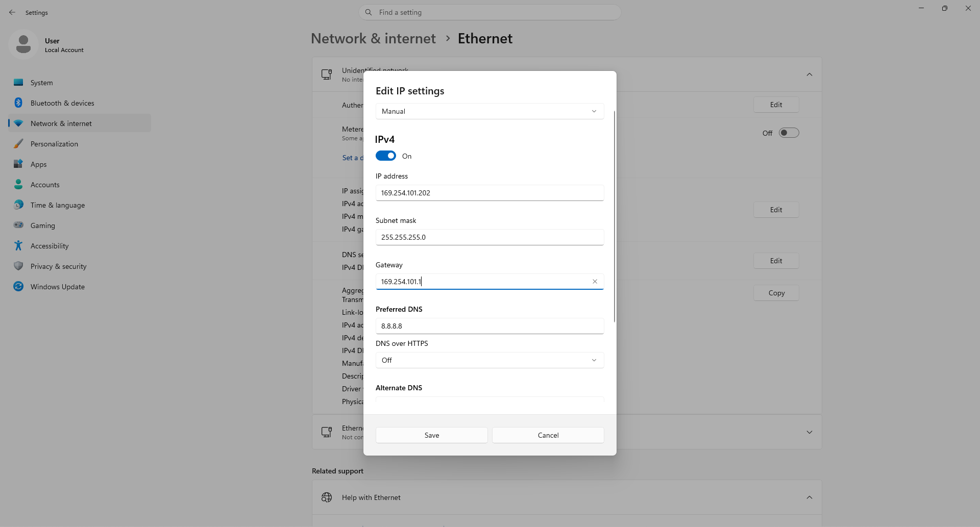
Task: Save the IP settings
Action: coord(432,435)
